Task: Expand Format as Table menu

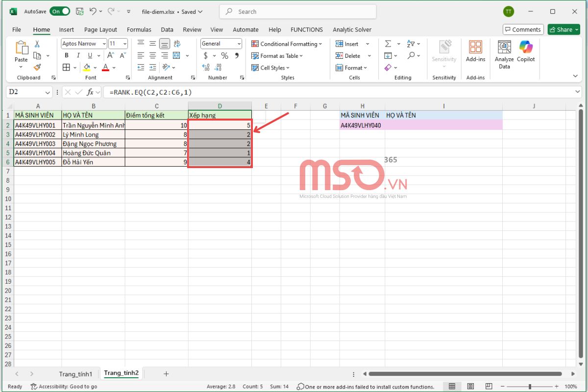Action: 277,56
